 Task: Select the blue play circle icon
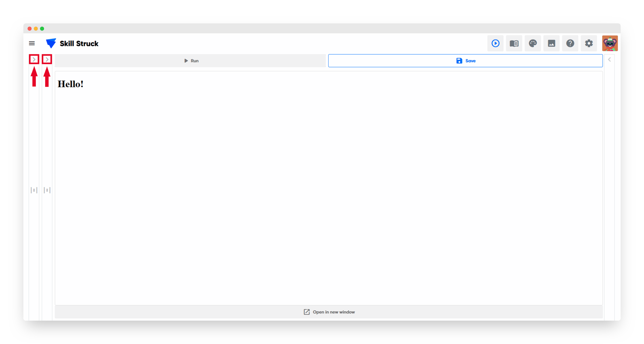(495, 43)
